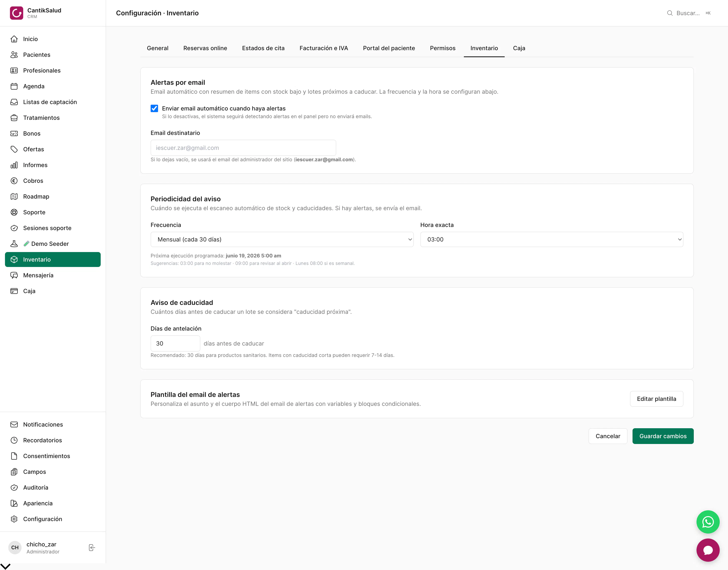Switch to the Caja settings tab
Screen dimensions: 728x570
(519, 48)
